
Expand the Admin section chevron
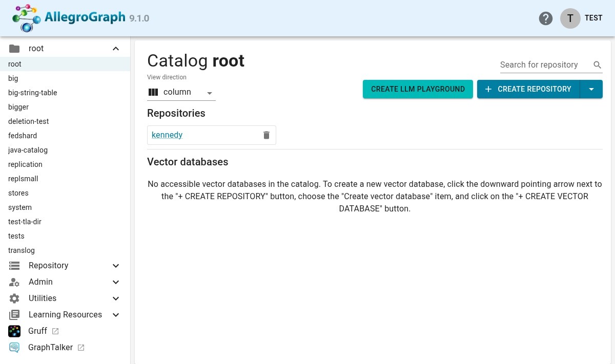pos(116,282)
